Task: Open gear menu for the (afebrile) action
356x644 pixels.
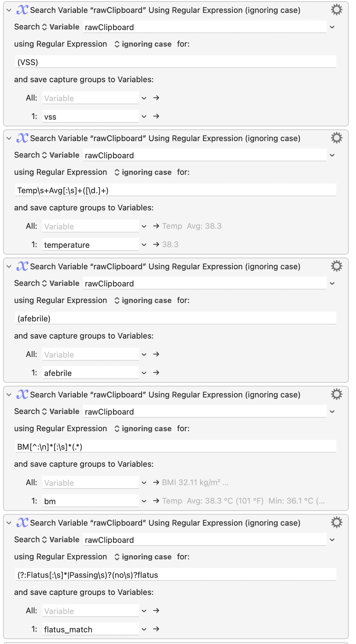Action: point(336,266)
